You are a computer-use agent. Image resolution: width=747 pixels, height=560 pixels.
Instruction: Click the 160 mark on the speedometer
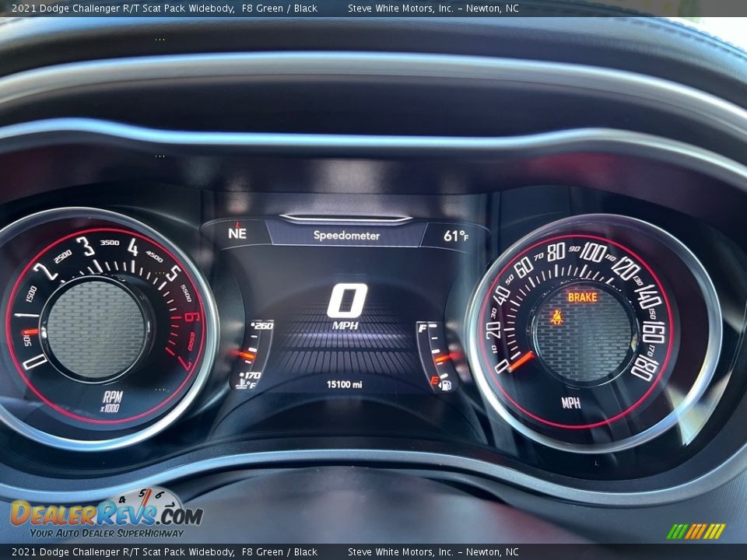[653, 332]
